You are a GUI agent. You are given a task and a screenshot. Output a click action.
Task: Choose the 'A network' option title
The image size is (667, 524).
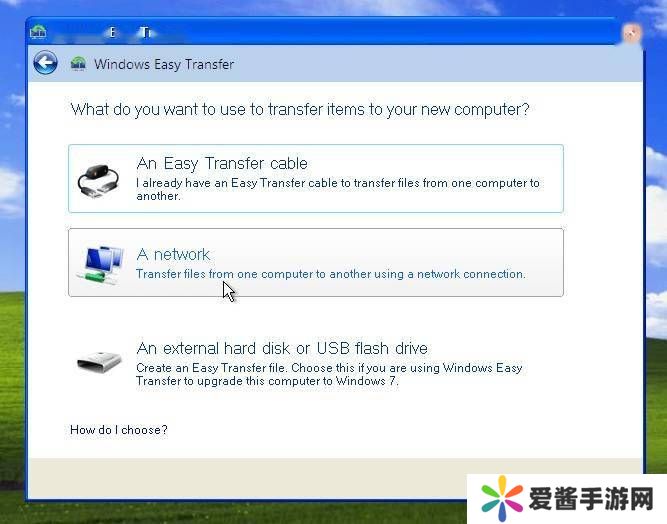point(173,254)
